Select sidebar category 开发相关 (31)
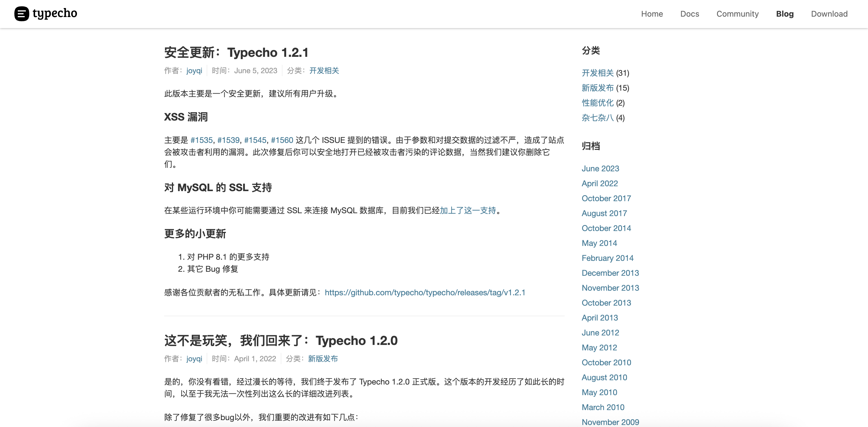The width and height of the screenshot is (868, 427). [x=598, y=73]
